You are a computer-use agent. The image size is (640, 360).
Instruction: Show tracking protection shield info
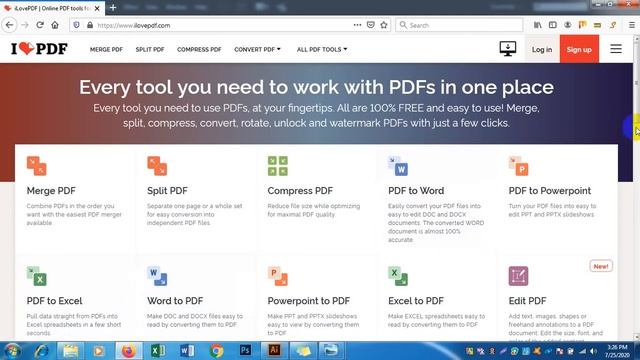(x=76, y=25)
